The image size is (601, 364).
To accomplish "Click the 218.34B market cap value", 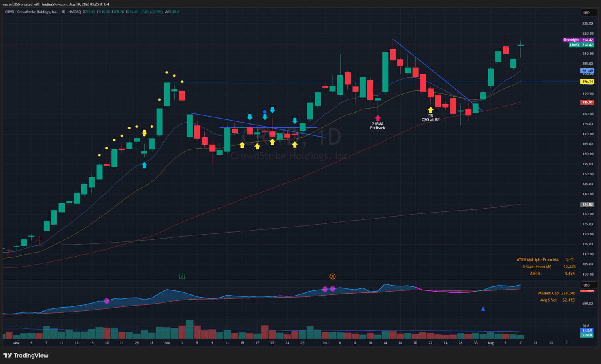I will pos(568,293).
